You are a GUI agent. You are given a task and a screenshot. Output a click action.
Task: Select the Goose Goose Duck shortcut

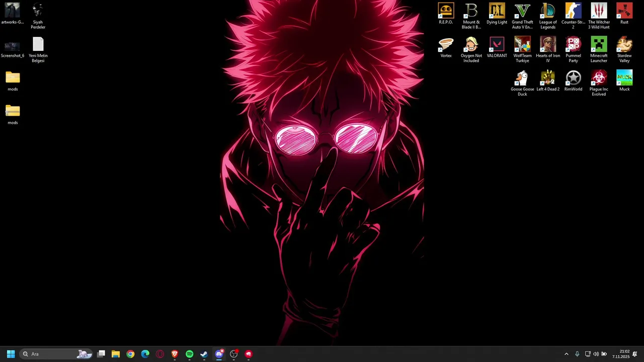(x=522, y=83)
